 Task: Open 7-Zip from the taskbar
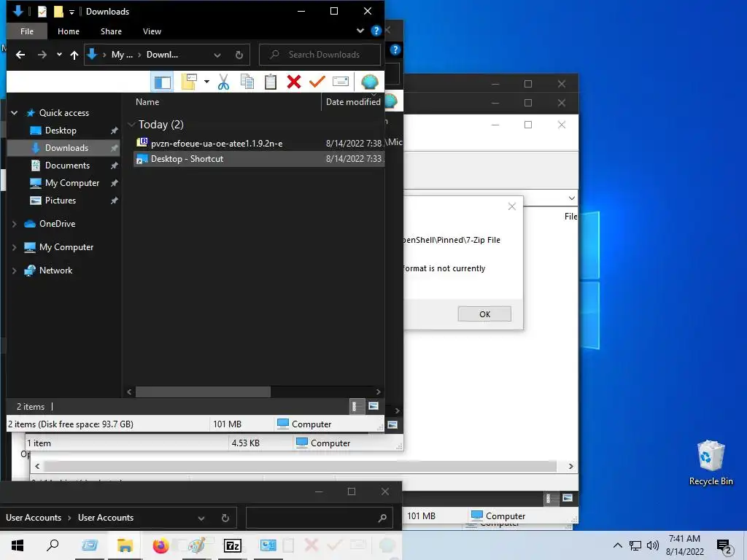coord(233,545)
